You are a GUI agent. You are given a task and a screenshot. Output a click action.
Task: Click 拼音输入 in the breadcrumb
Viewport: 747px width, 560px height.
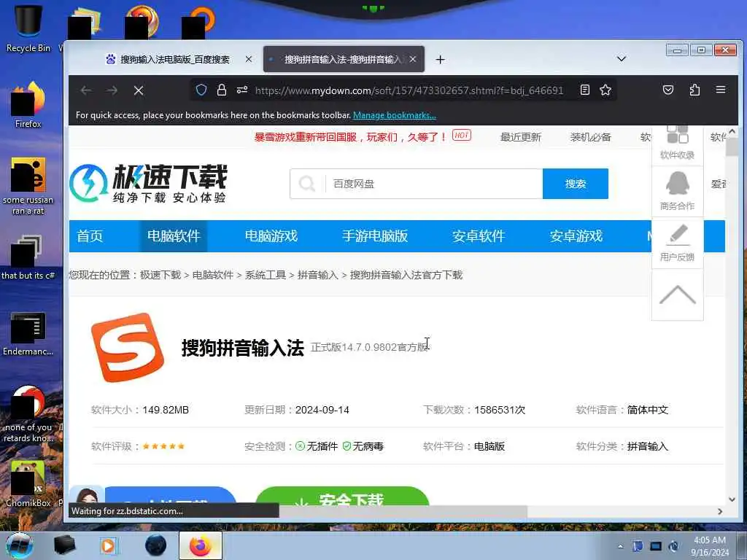point(318,275)
